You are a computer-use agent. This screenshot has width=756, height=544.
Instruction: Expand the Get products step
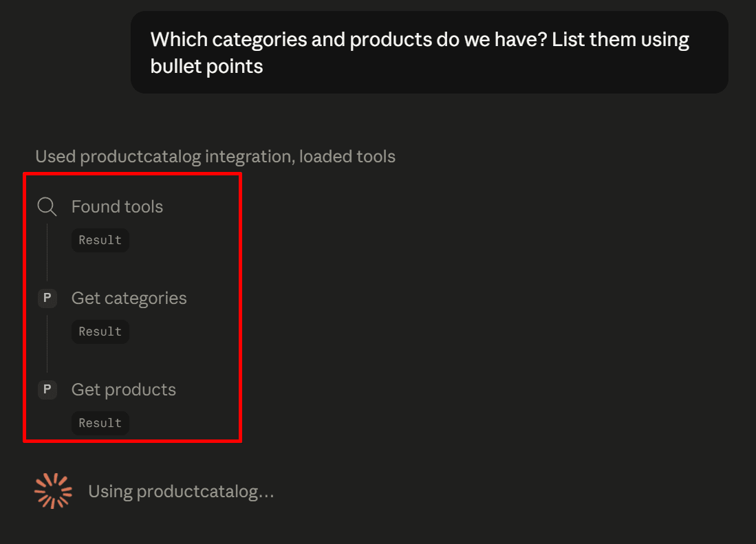(124, 390)
